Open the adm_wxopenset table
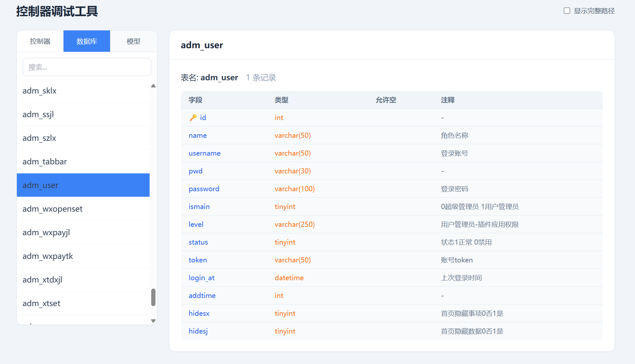The image size is (635, 364). tap(52, 209)
